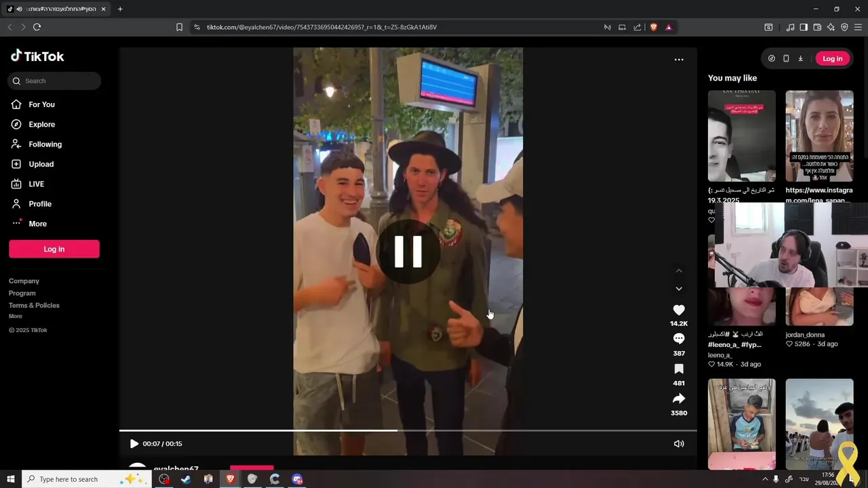Screen dimensions: 868x488
Task: Bookmark this page in the address bar
Action: coord(179,27)
